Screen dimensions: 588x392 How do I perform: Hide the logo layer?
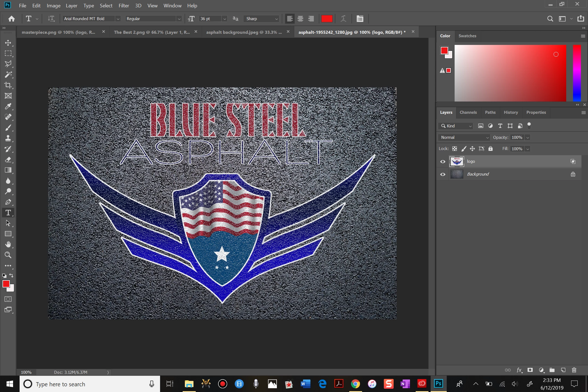pos(443,162)
